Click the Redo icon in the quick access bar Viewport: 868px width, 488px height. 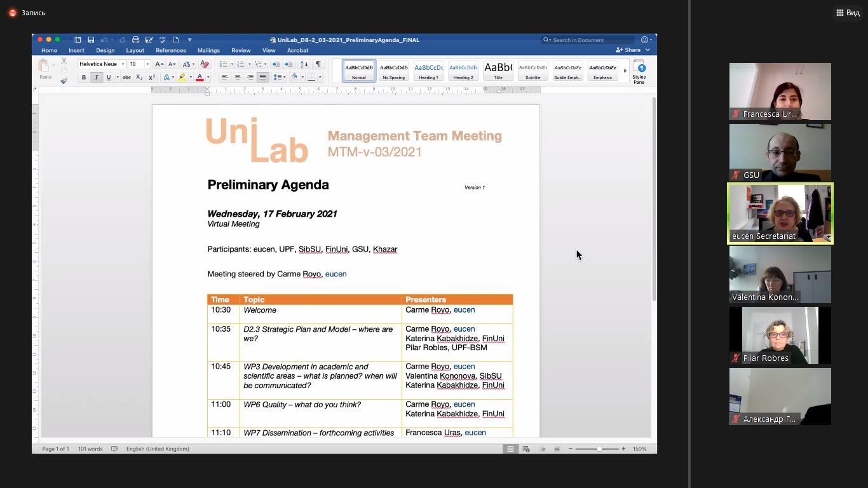[122, 40]
